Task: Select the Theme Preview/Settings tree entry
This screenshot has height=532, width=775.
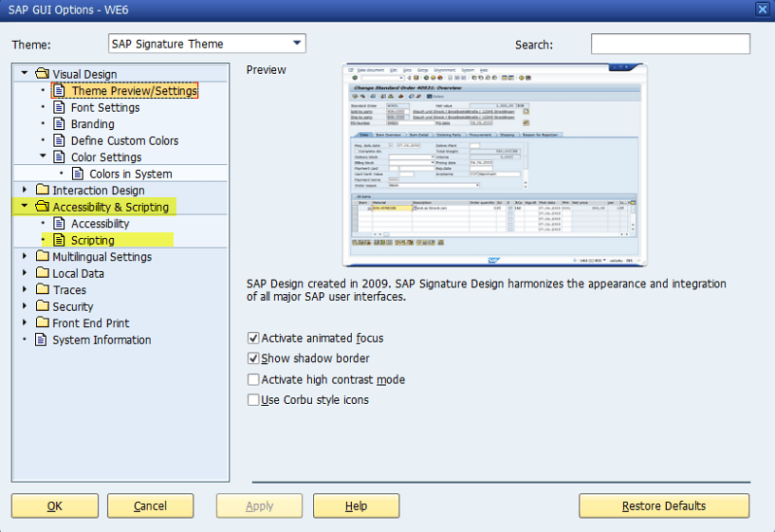Action: [x=134, y=91]
